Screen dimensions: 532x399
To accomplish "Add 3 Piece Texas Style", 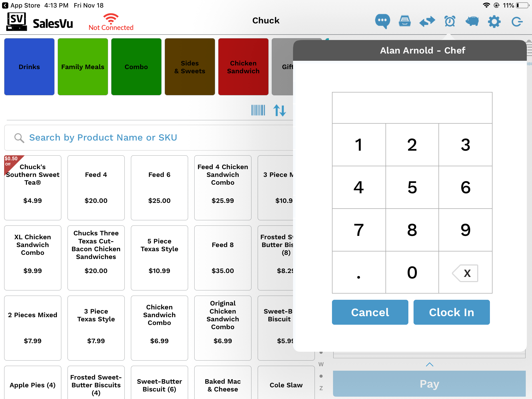I will [x=96, y=328].
